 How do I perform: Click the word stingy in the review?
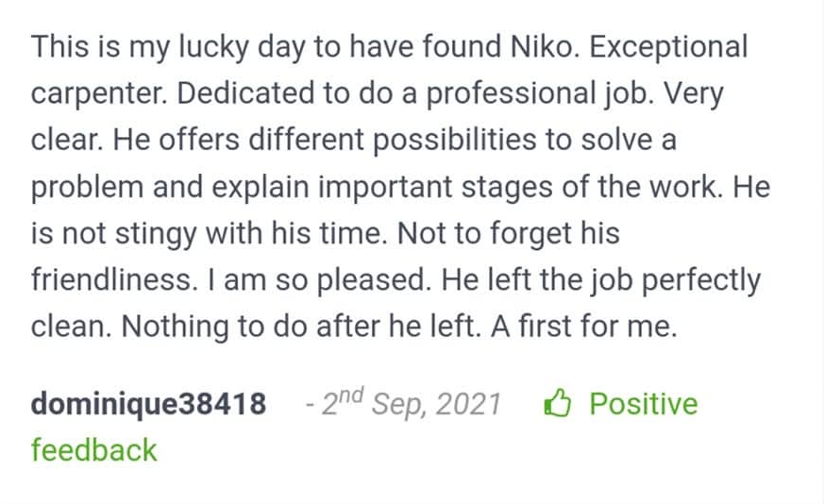[x=156, y=233]
